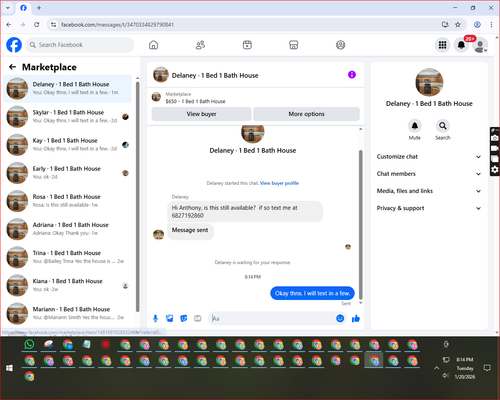Open Chrome profile icon in toolbar
This screenshot has width=500, height=400.
pos(477,25)
